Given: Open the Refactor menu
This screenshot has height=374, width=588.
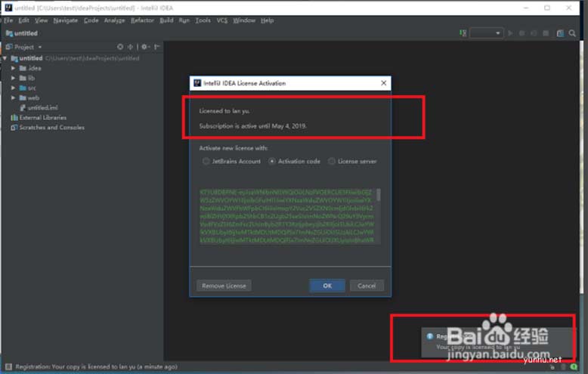Looking at the screenshot, I should coord(142,20).
